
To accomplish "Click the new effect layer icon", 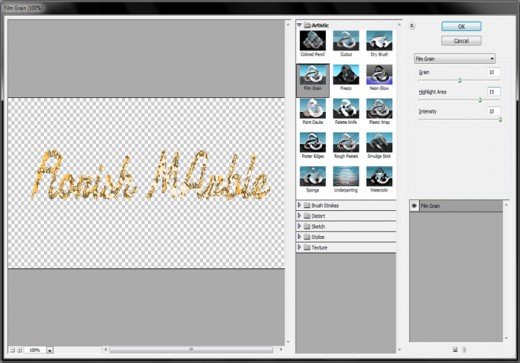I will click(455, 349).
